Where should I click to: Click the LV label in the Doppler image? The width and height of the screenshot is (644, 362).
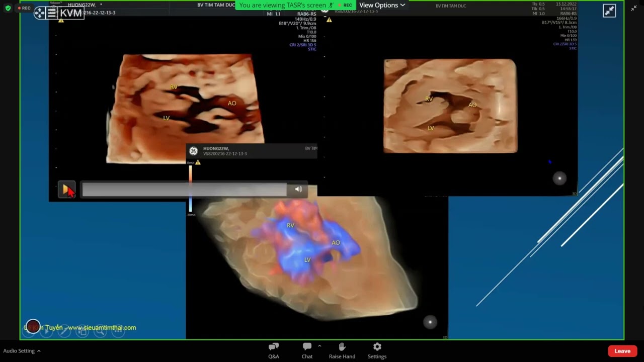coord(307,260)
